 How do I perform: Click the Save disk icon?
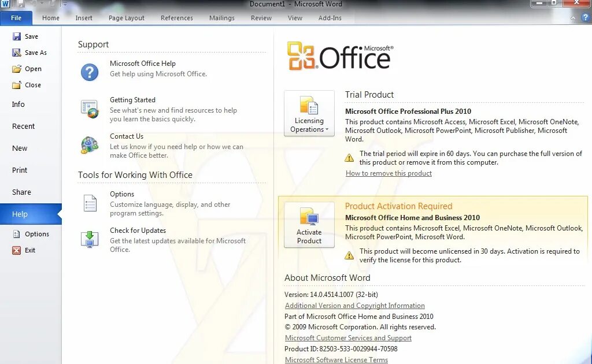click(17, 36)
